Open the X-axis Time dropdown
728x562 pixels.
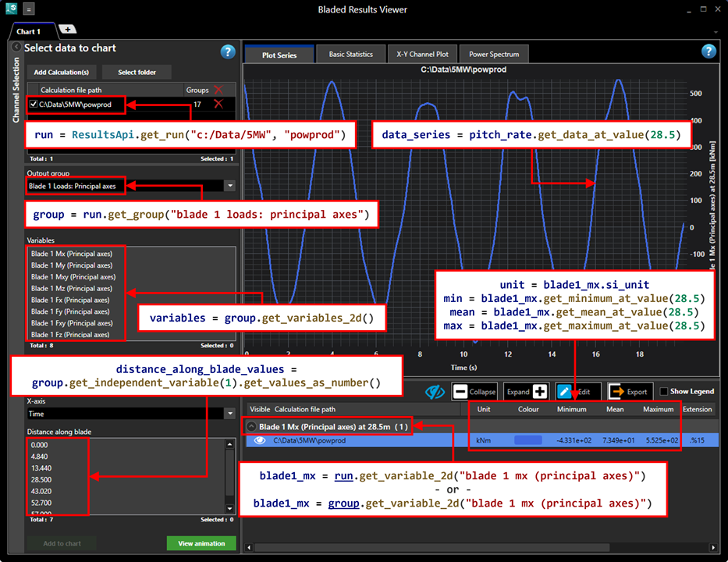point(229,414)
